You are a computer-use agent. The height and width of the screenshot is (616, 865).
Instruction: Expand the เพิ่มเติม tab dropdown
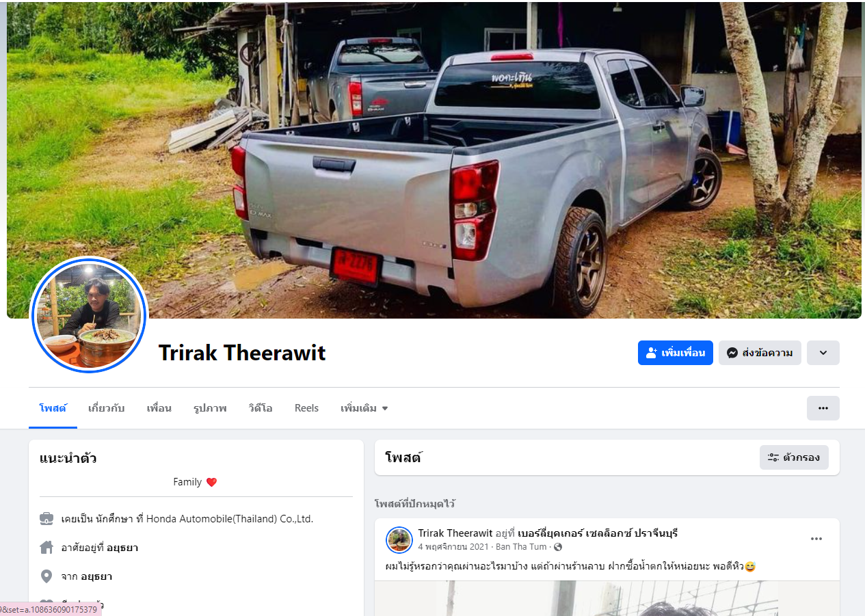pos(364,408)
